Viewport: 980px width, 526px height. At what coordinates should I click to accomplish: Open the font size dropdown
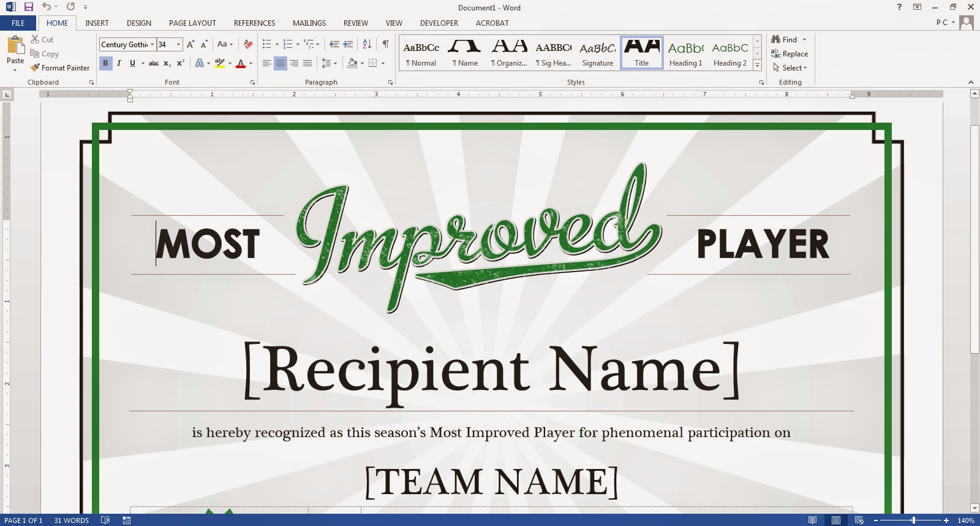[178, 44]
